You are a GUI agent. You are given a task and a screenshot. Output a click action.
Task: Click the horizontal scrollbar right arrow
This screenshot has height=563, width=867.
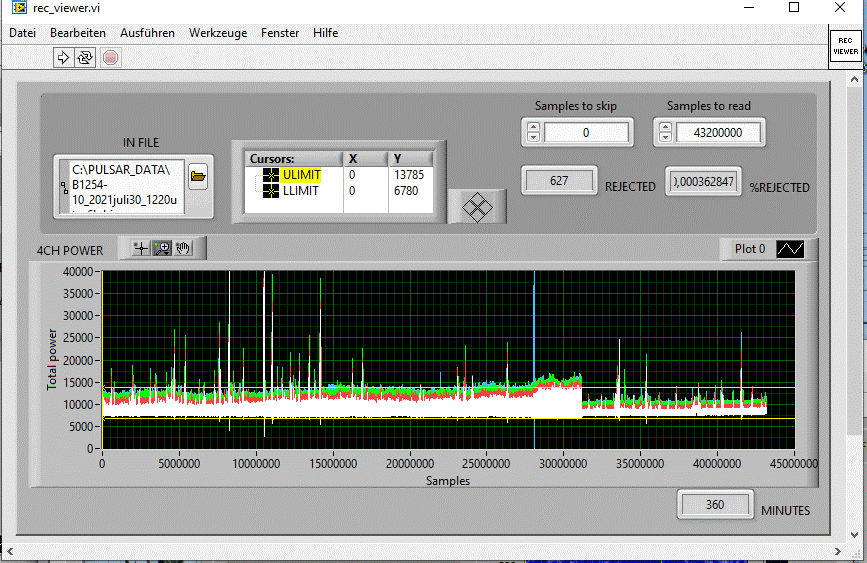[x=837, y=551]
